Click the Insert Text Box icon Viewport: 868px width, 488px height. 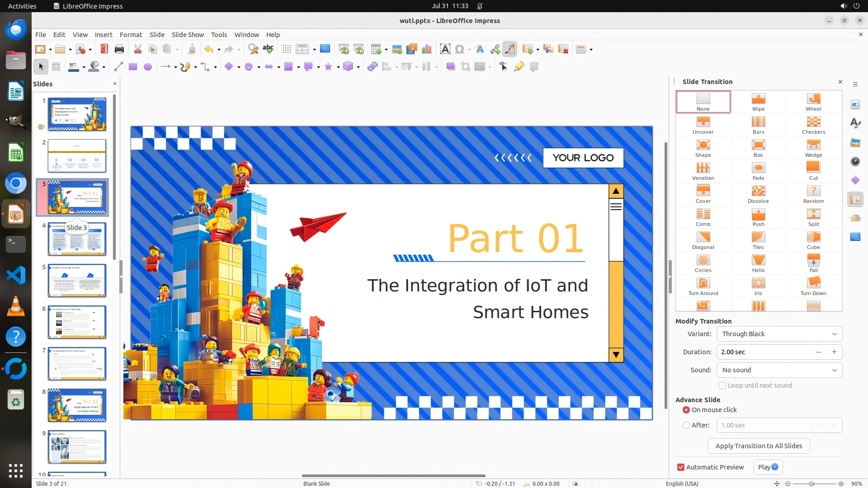tap(445, 49)
